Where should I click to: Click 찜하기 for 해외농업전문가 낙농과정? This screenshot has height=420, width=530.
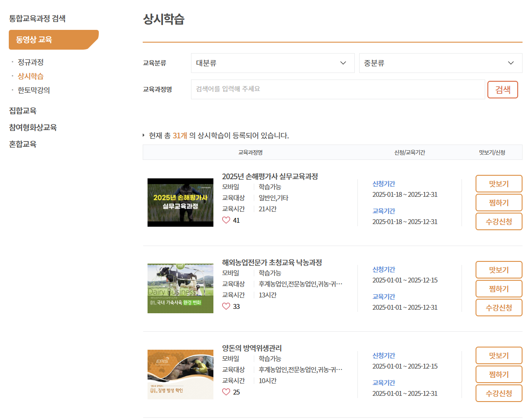tap(499, 289)
